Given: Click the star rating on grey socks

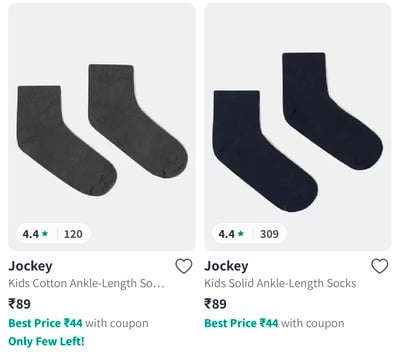Looking at the screenshot, I should 45,234.
